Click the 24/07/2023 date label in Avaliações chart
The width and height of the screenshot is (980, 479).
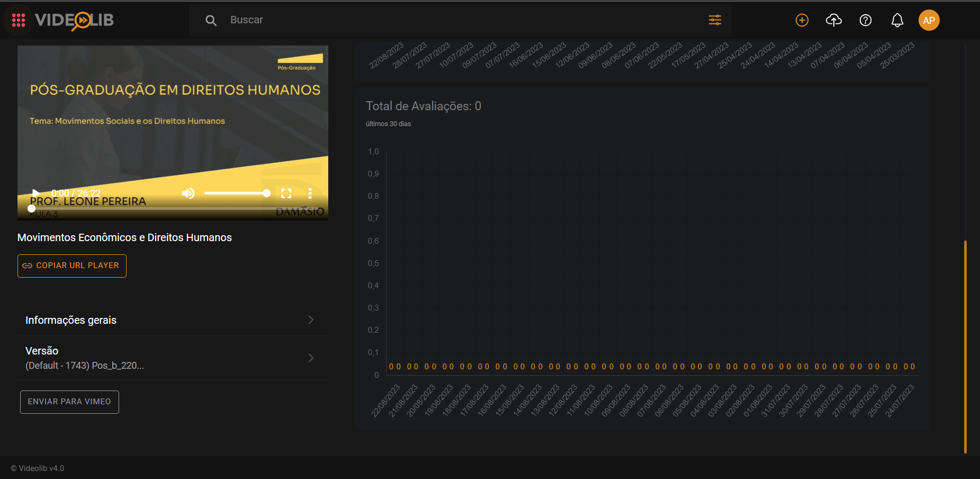coord(900,401)
